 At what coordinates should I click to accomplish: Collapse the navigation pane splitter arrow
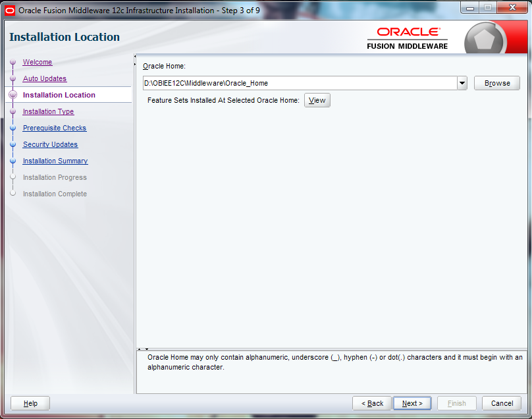click(135, 57)
